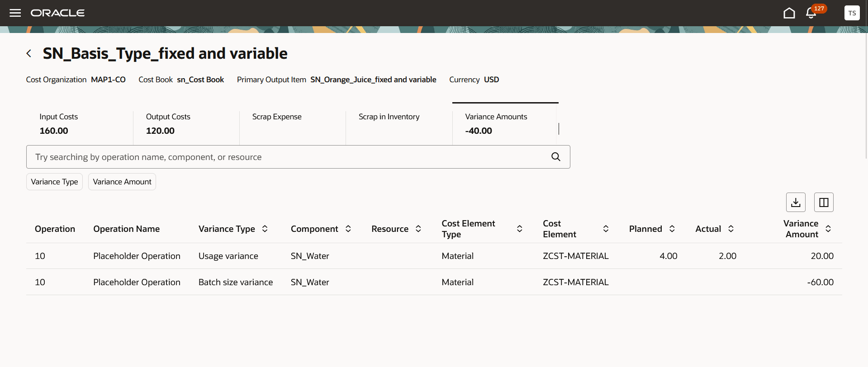The width and height of the screenshot is (868, 367).
Task: Go to the Home page icon
Action: point(789,13)
